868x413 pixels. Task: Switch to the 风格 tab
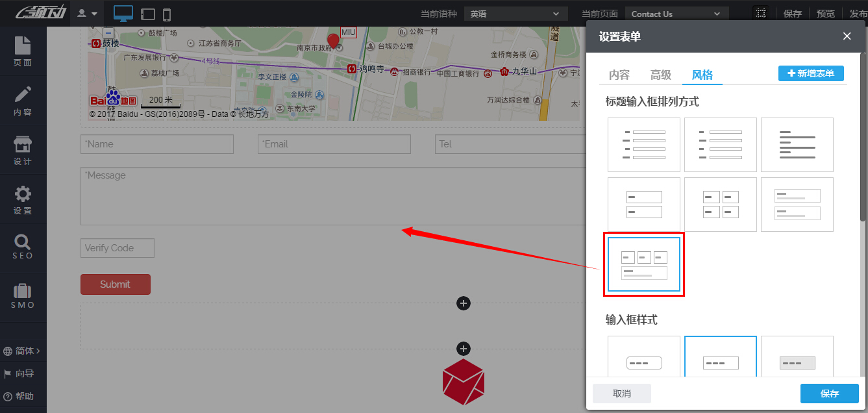(x=702, y=75)
